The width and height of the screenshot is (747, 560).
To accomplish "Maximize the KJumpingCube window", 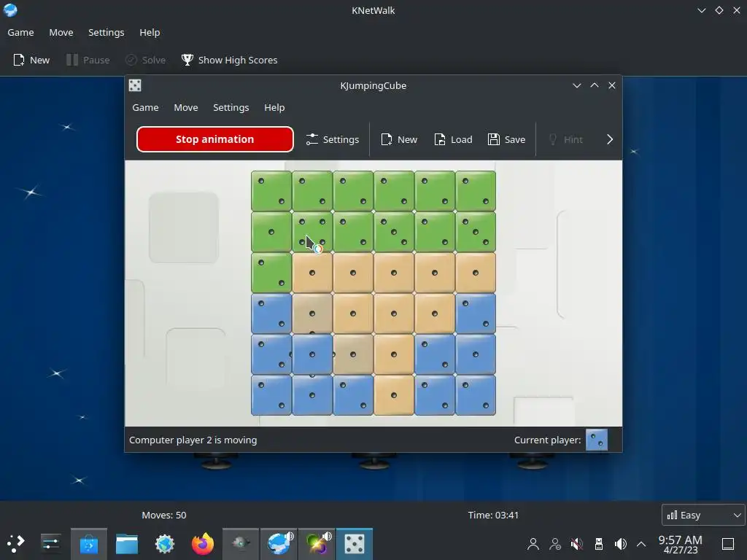I will tap(595, 85).
